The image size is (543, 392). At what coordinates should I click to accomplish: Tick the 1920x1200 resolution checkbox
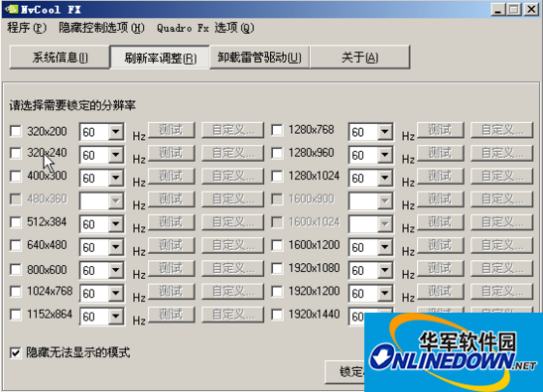coord(277,291)
